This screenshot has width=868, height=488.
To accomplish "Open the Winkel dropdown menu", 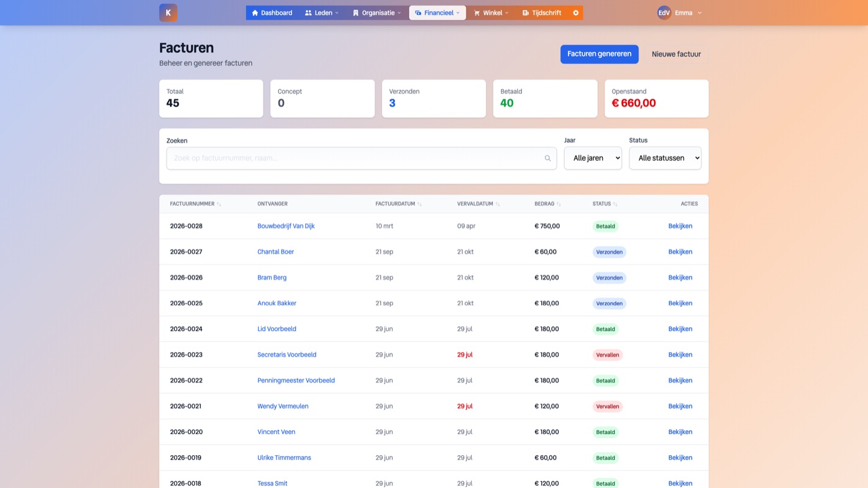I will pyautogui.click(x=491, y=12).
